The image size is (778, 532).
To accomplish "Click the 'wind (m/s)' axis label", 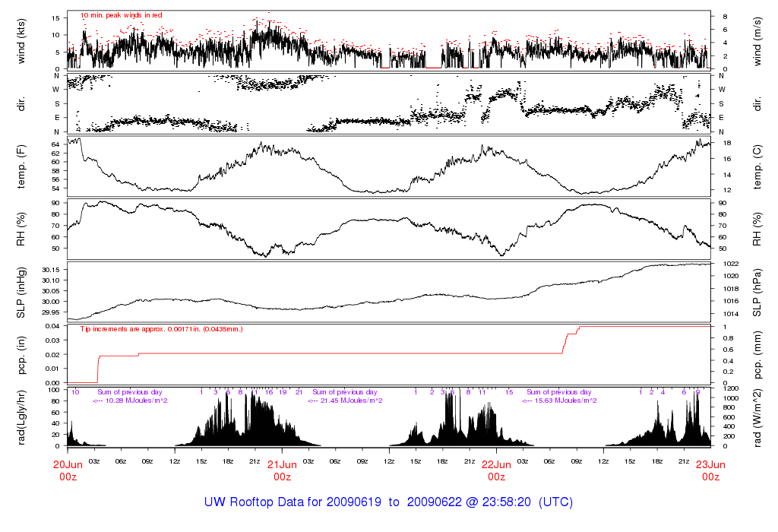I will pos(757,42).
